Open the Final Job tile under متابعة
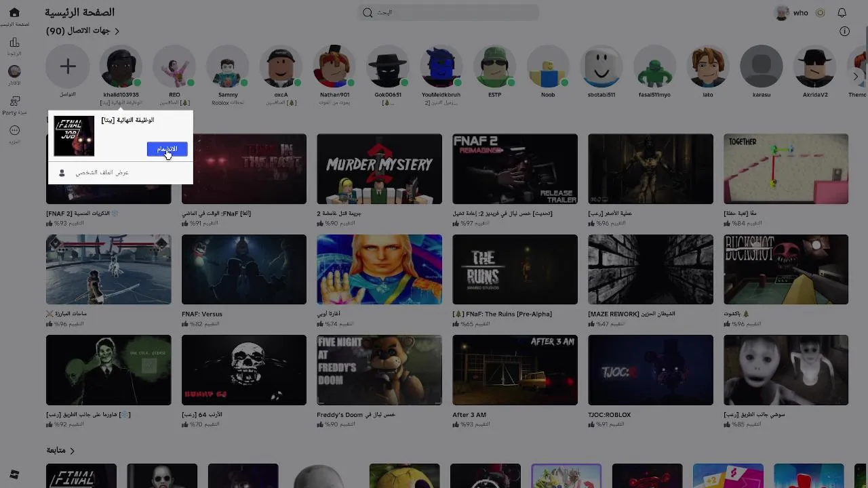 [81, 476]
